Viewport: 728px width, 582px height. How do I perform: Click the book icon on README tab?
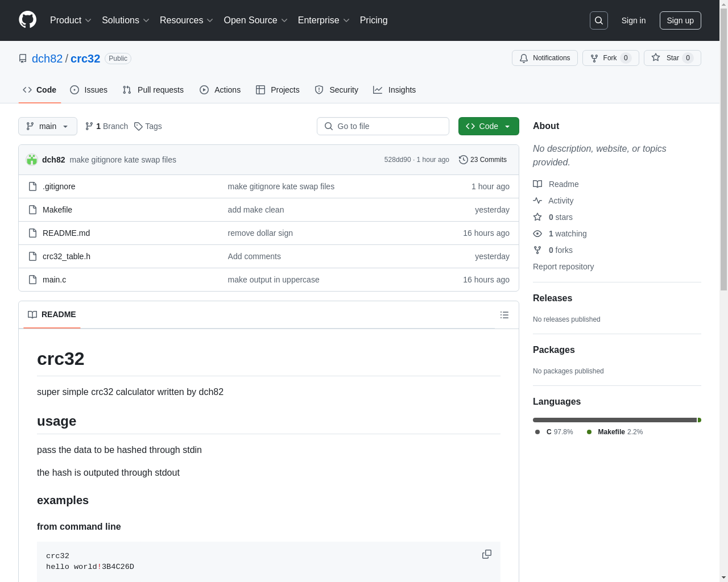coord(32,315)
